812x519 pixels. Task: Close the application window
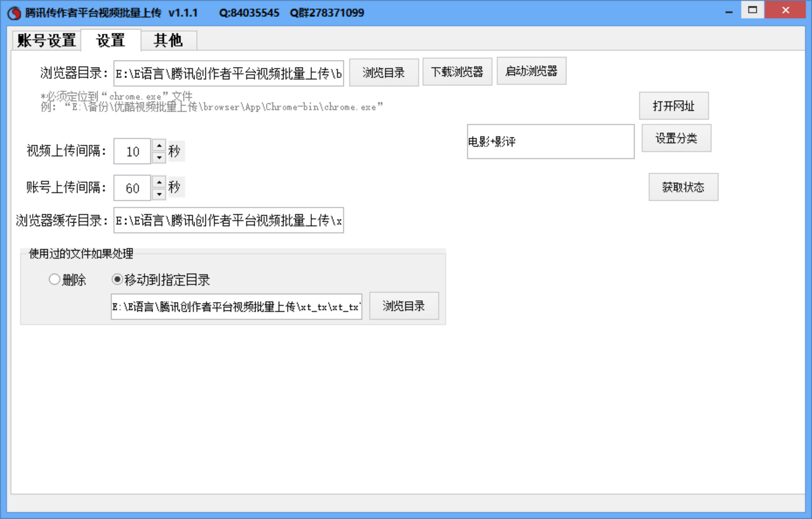(786, 10)
